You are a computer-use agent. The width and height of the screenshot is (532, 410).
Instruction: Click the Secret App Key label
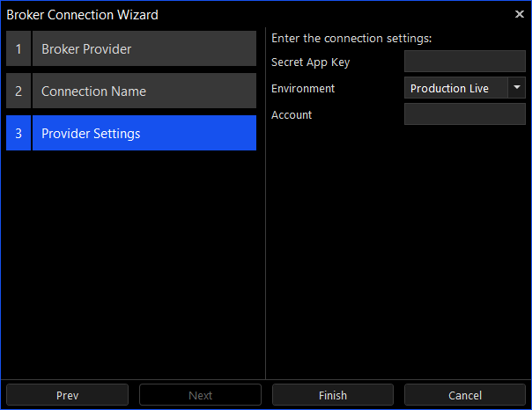310,62
